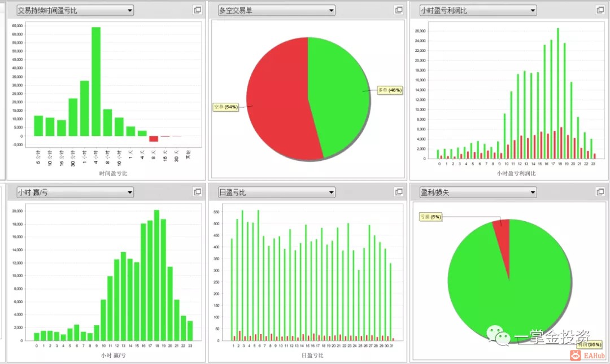610x364 pixels.
Task: Click the 小时 赢/亏 axis title
Action: pyautogui.click(x=114, y=355)
